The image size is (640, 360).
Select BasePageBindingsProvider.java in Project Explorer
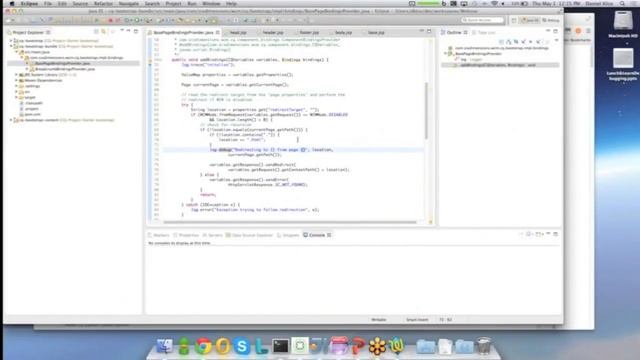(x=62, y=63)
